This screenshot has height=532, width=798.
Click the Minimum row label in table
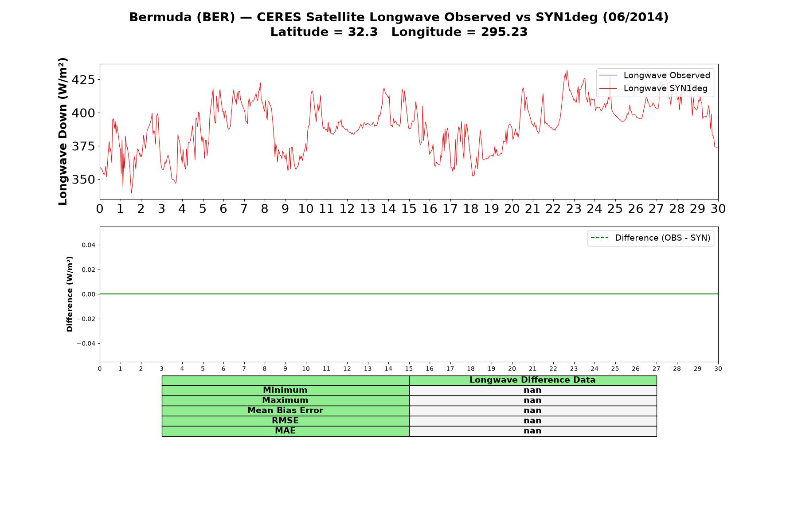pos(285,390)
